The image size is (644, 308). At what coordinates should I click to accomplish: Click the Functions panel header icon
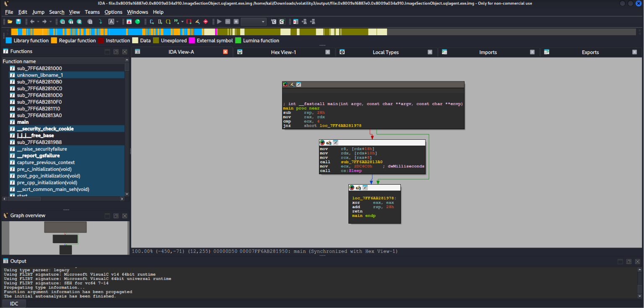(6, 51)
